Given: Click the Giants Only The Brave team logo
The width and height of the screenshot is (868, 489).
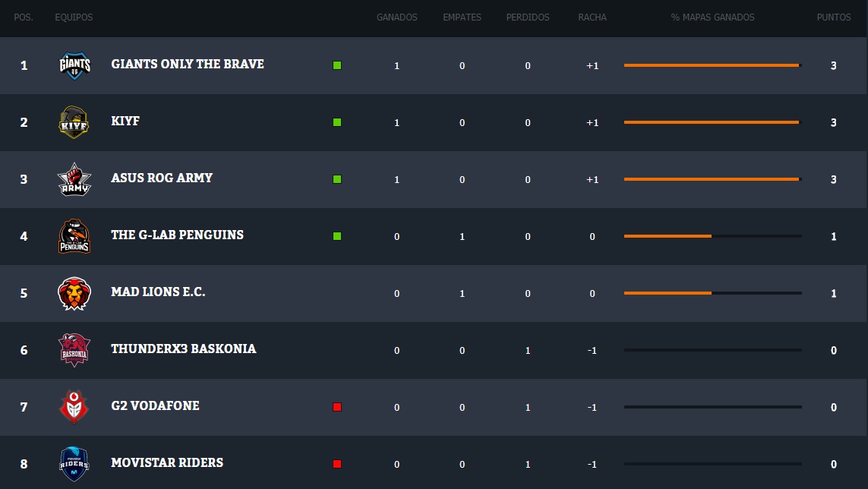Looking at the screenshot, I should point(74,65).
